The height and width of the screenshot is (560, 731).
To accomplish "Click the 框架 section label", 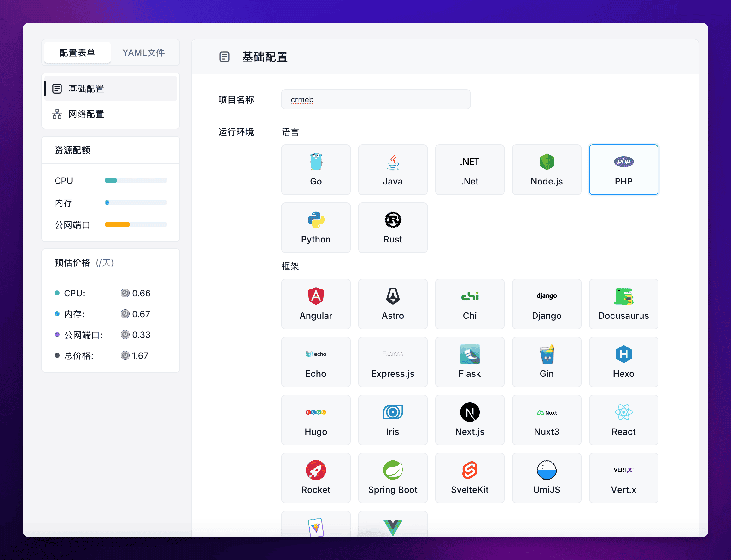I will pos(290,266).
